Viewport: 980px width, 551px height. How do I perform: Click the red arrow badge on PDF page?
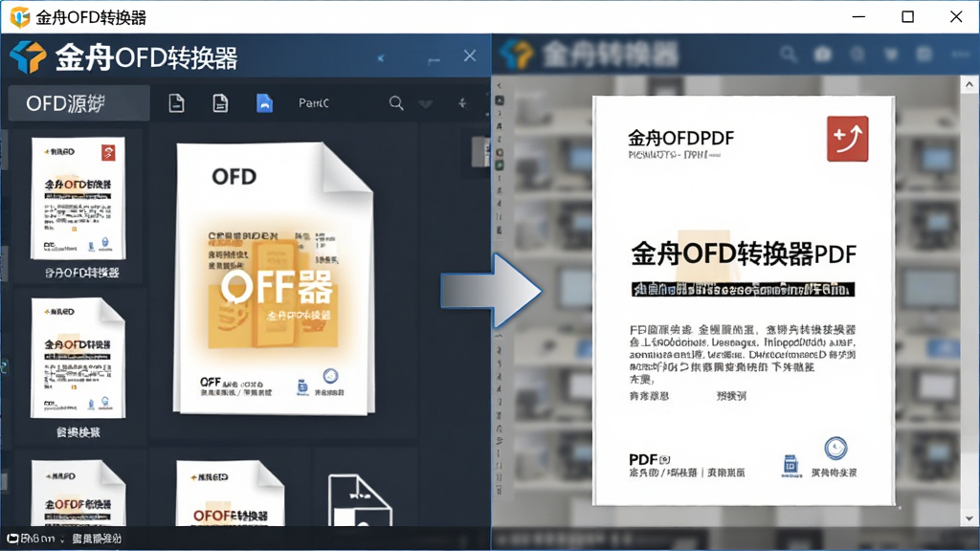point(848,139)
